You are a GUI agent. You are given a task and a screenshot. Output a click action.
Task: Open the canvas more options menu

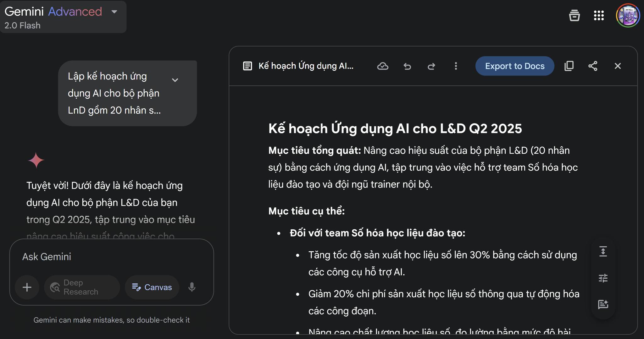click(x=456, y=66)
